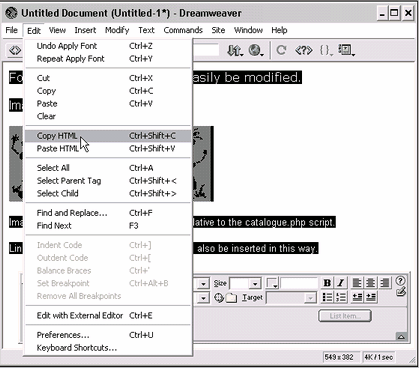The image size is (419, 368).
Task: Choose Edit with External Editor
Action: [108, 316]
